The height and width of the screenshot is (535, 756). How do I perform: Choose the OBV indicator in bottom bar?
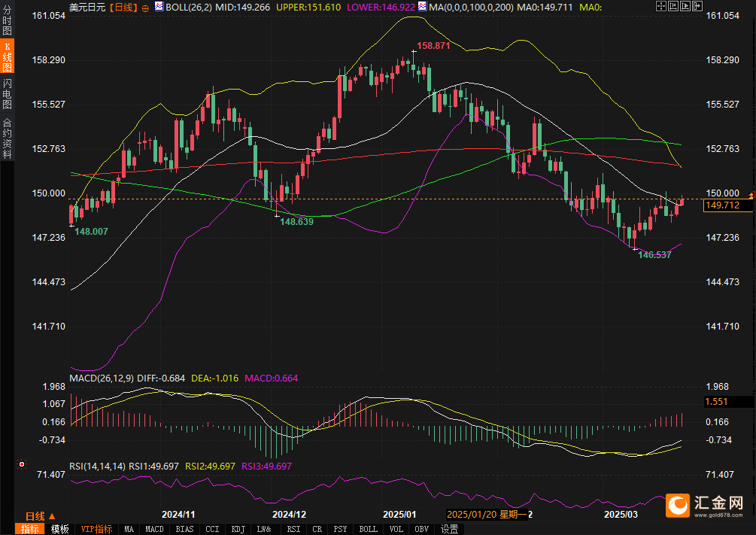point(421,529)
